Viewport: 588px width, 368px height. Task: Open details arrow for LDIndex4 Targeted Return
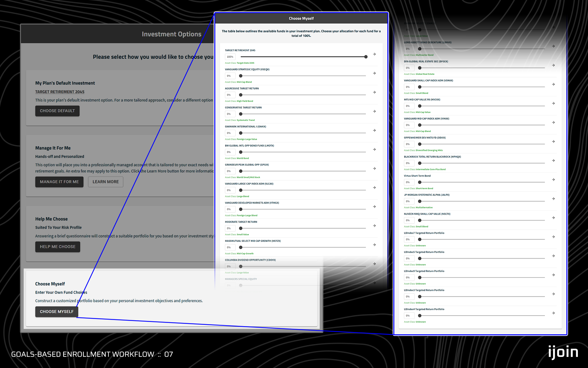tap(553, 313)
